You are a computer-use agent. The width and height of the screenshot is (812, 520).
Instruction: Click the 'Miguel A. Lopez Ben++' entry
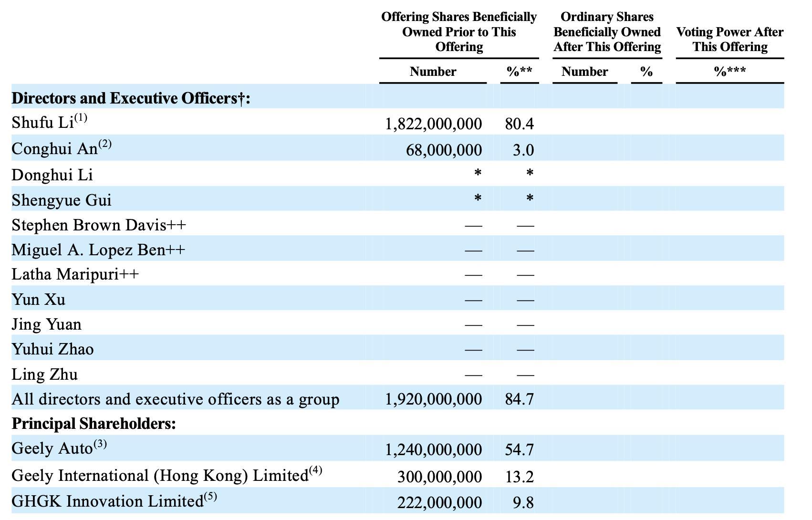pyautogui.click(x=98, y=250)
